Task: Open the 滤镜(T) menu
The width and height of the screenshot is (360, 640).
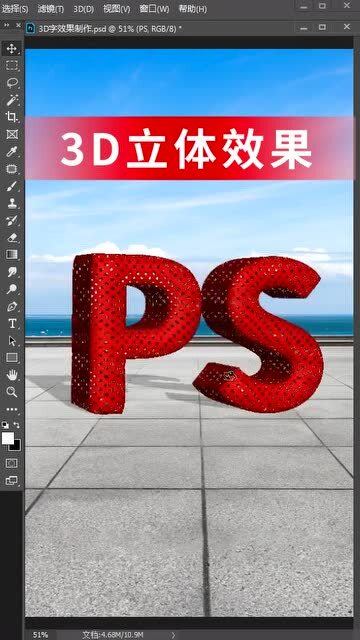Action: [x=51, y=9]
